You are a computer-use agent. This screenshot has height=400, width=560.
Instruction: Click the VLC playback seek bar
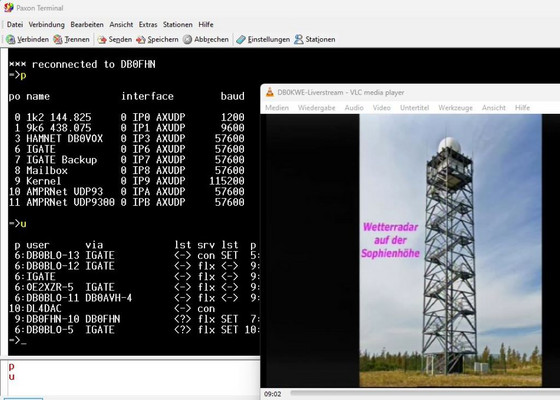pyautogui.click(x=425, y=394)
